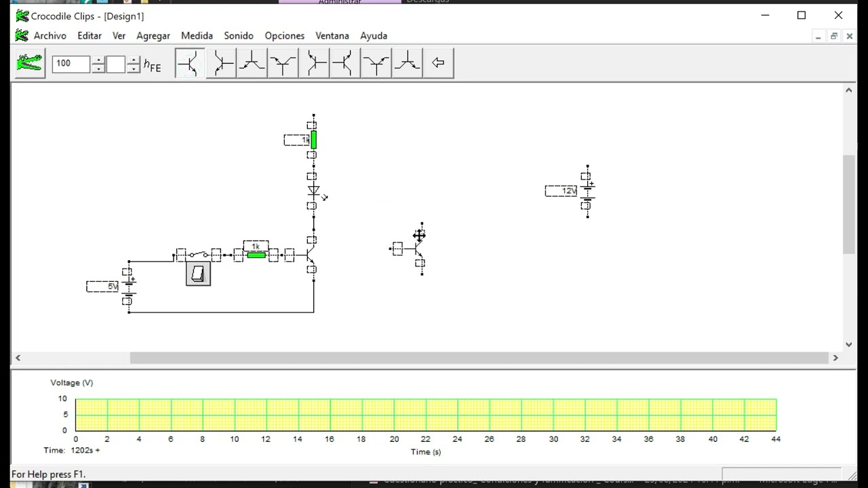Click the horizontal scrollbar left arrow
Screen dimensions: 868x488
pyautogui.click(x=18, y=358)
